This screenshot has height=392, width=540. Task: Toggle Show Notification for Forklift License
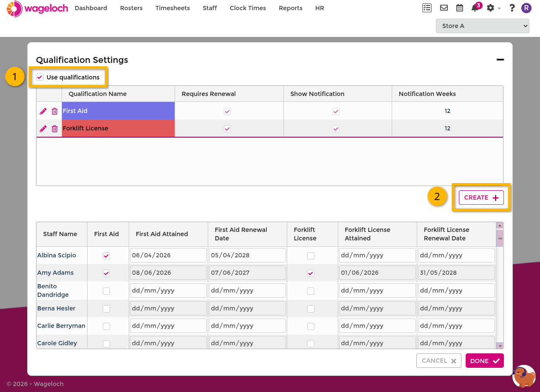pyautogui.click(x=336, y=129)
